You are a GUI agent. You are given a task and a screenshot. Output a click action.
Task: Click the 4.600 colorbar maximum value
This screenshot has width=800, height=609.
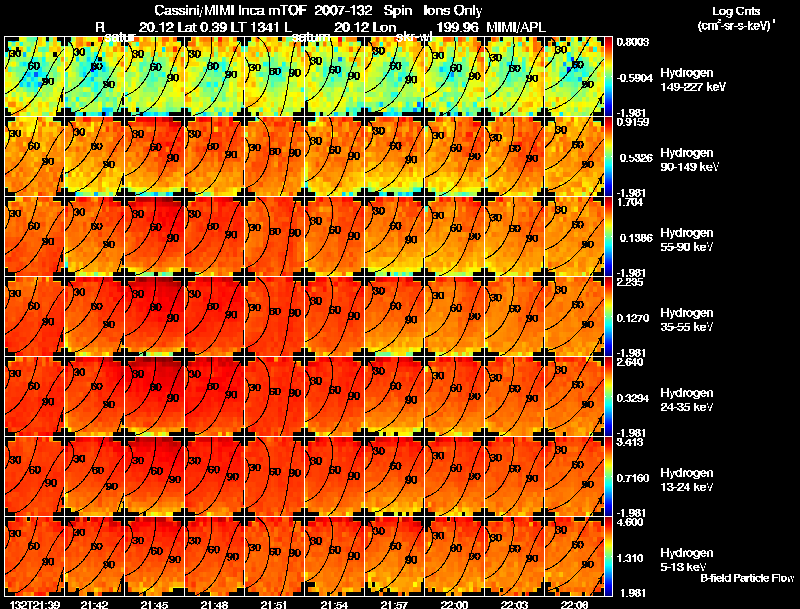pos(630,522)
